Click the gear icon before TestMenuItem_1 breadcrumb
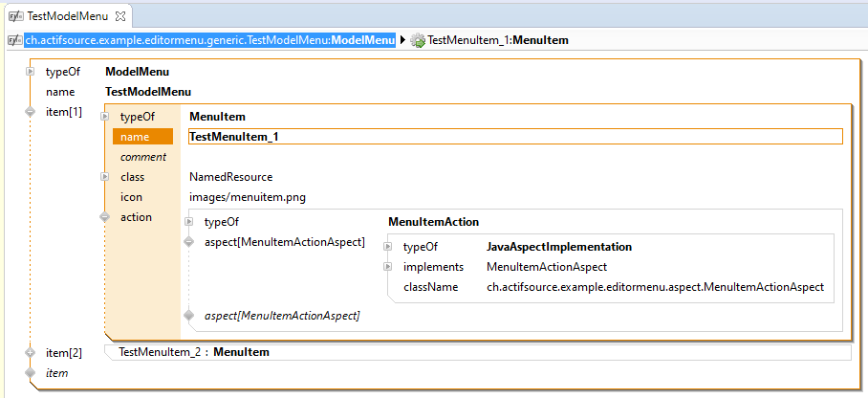Screen dimensions: 868x398 pos(418,40)
